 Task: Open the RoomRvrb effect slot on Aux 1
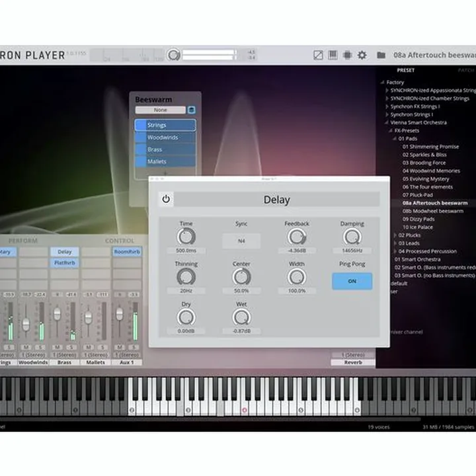click(127, 252)
